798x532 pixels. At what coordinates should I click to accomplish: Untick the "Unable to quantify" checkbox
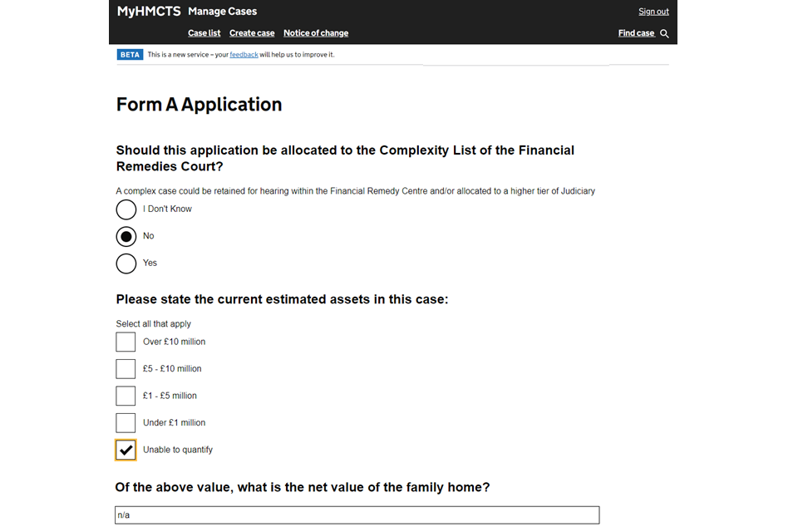pos(126,450)
